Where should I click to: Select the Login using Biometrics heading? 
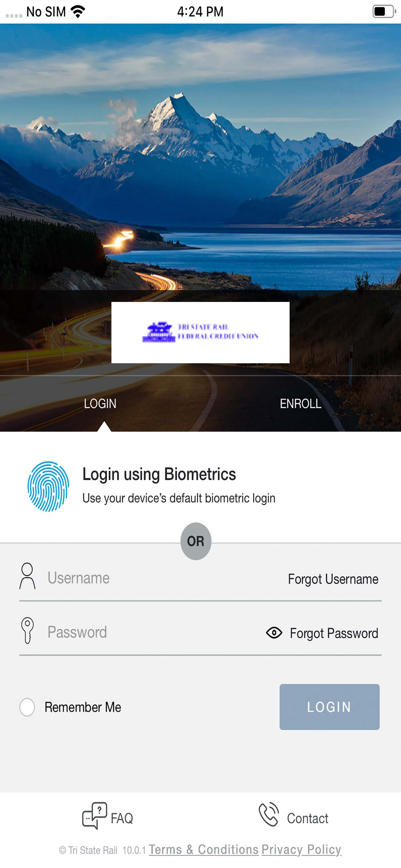point(159,474)
